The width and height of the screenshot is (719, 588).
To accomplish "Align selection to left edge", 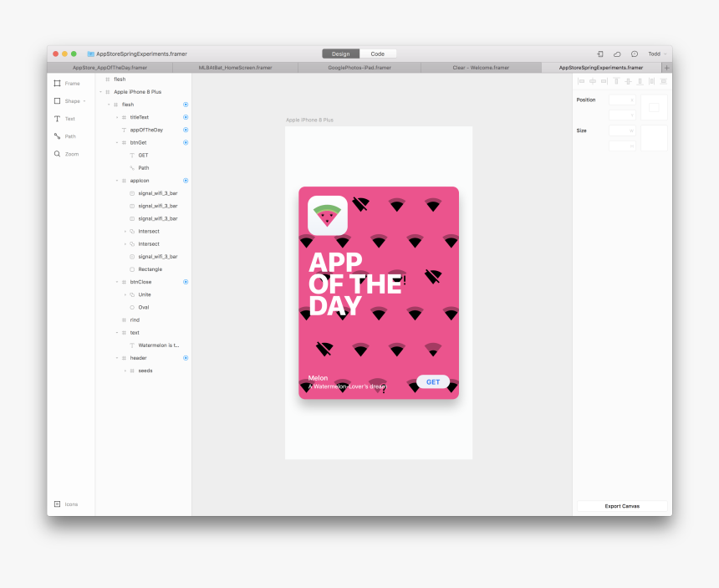I will click(581, 81).
